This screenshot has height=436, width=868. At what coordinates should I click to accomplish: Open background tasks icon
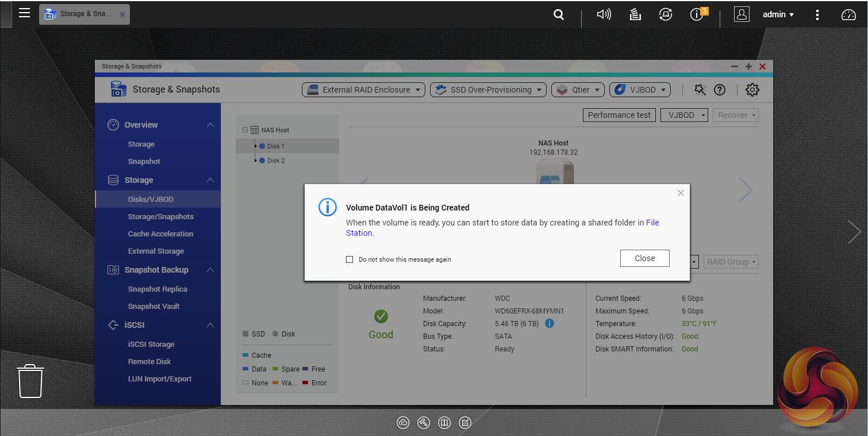pyautogui.click(x=635, y=15)
